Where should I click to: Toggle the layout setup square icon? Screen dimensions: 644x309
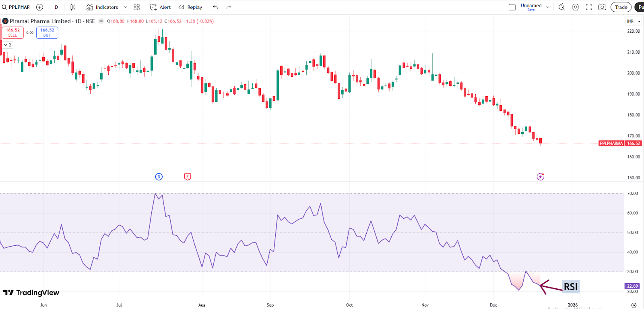tap(512, 7)
